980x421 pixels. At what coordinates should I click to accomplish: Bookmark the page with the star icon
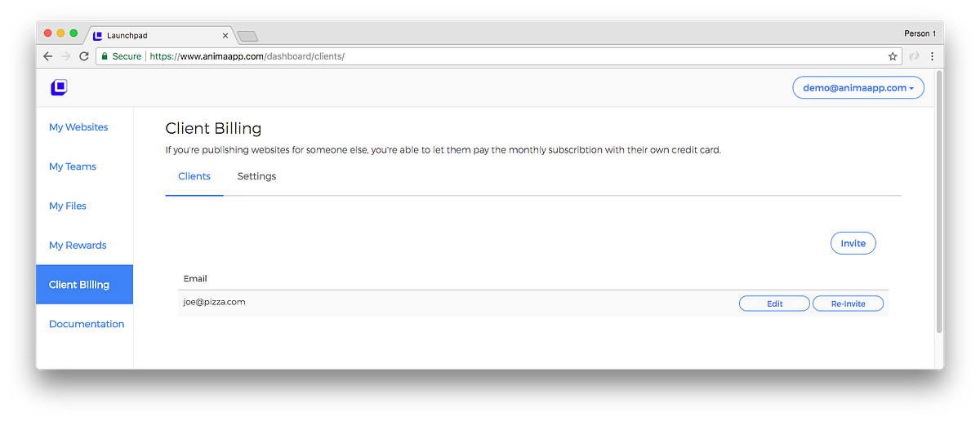click(x=893, y=56)
